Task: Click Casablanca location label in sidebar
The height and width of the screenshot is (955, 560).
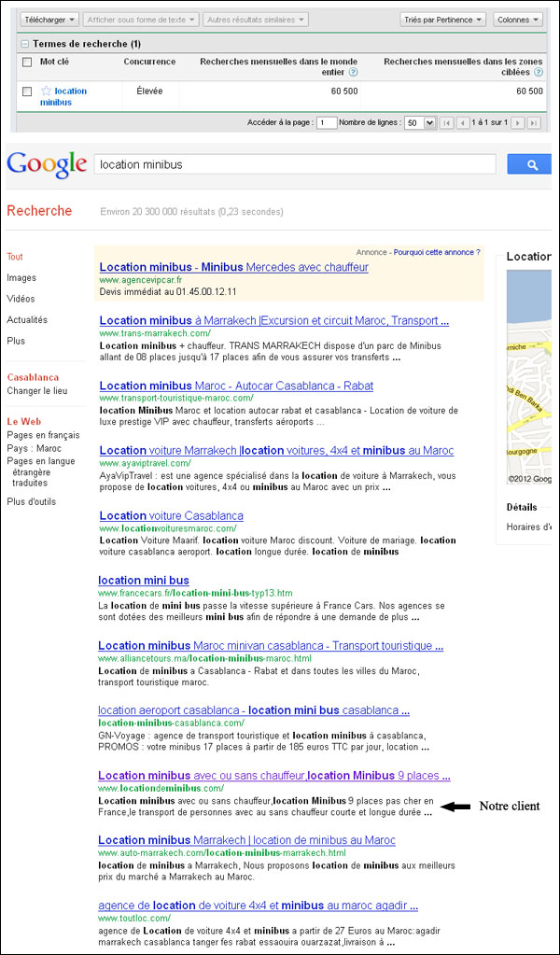Action: coord(33,378)
